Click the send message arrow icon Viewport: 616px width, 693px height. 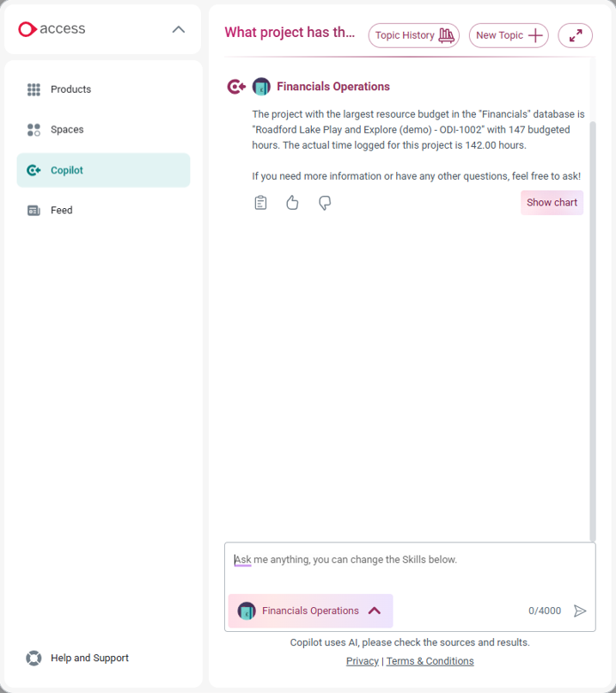click(580, 610)
